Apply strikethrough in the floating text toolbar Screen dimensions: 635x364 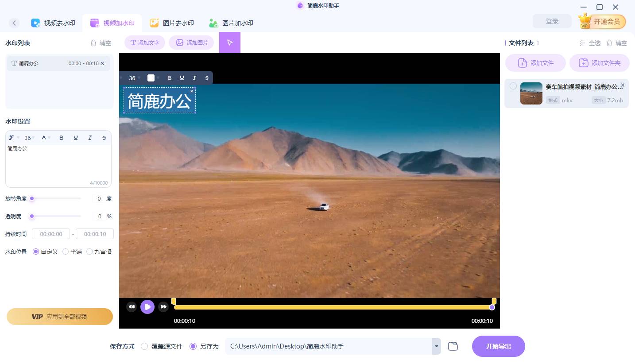coord(206,78)
